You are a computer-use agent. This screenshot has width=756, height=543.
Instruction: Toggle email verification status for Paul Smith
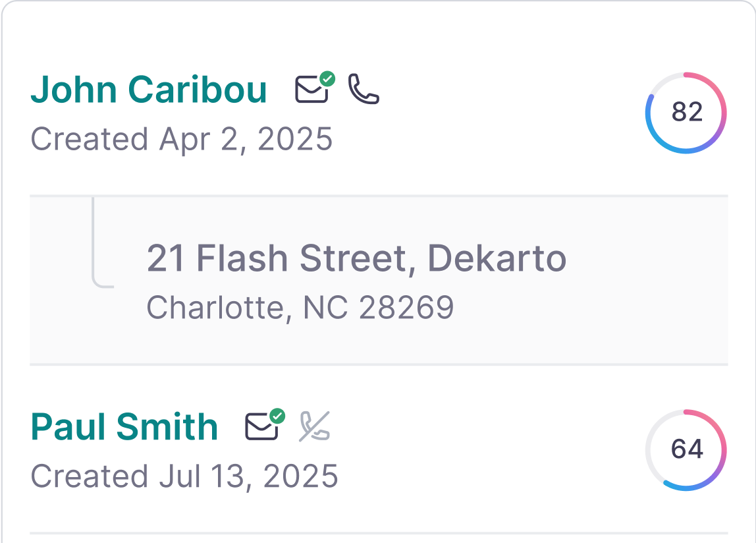tap(277, 416)
